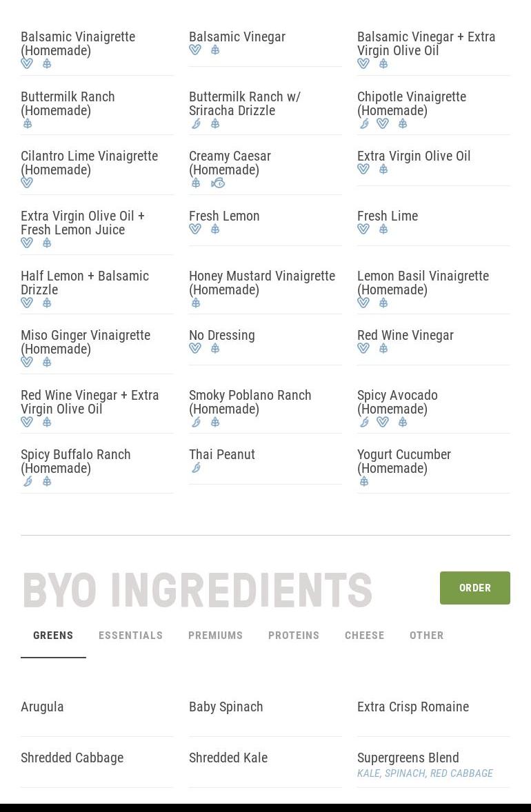Click the heart icon under No Dressing

tap(195, 349)
